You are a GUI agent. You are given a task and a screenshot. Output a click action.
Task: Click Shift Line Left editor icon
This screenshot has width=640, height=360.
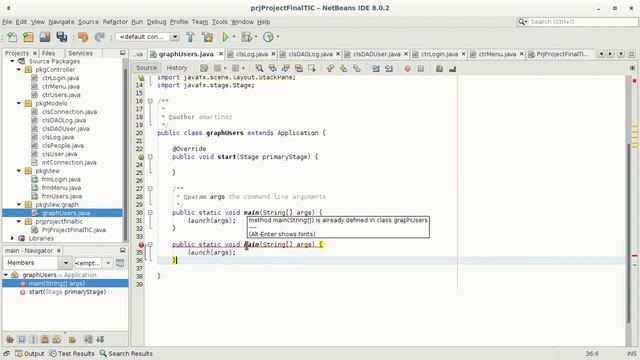376,69
